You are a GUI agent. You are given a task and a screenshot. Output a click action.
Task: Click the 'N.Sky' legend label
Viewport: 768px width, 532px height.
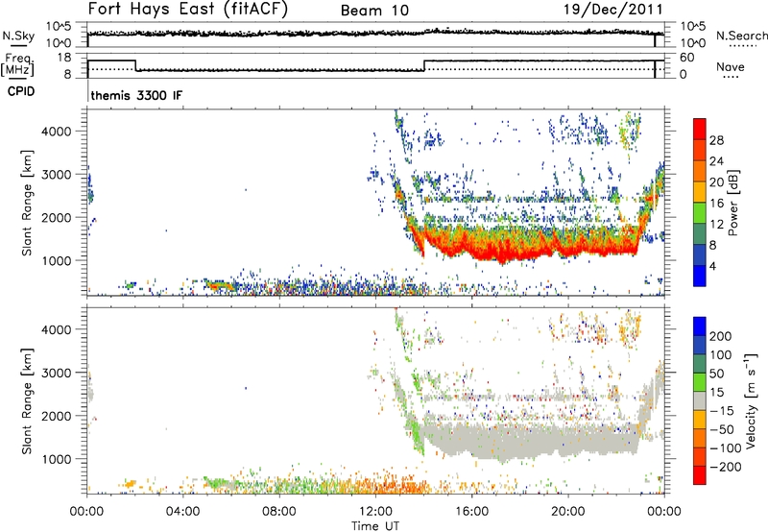pyautogui.click(x=18, y=36)
